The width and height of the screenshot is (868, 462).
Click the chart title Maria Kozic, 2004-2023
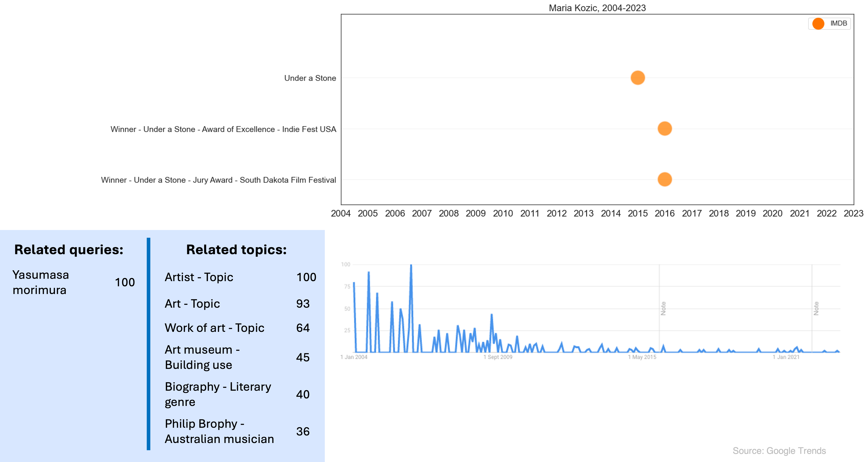coord(597,8)
